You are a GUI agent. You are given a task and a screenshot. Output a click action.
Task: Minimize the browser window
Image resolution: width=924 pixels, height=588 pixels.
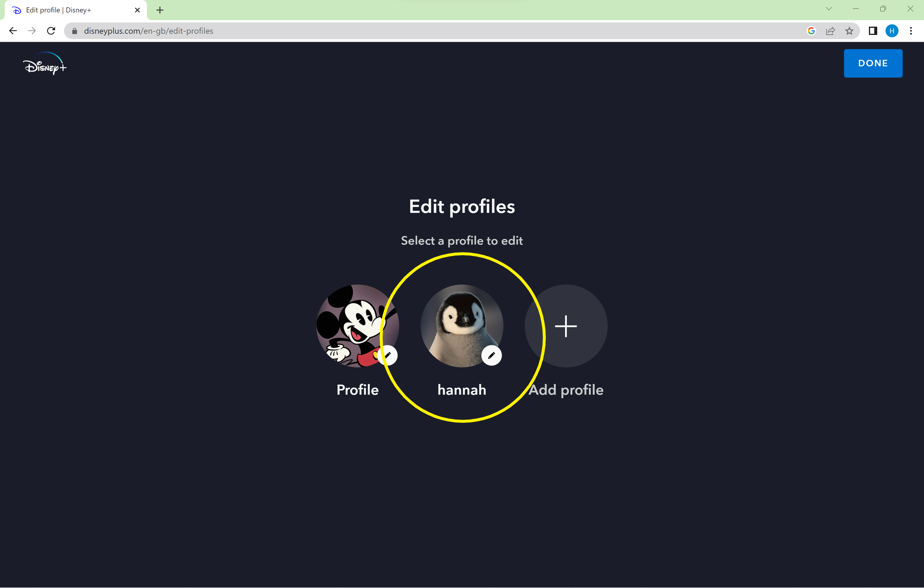(856, 9)
